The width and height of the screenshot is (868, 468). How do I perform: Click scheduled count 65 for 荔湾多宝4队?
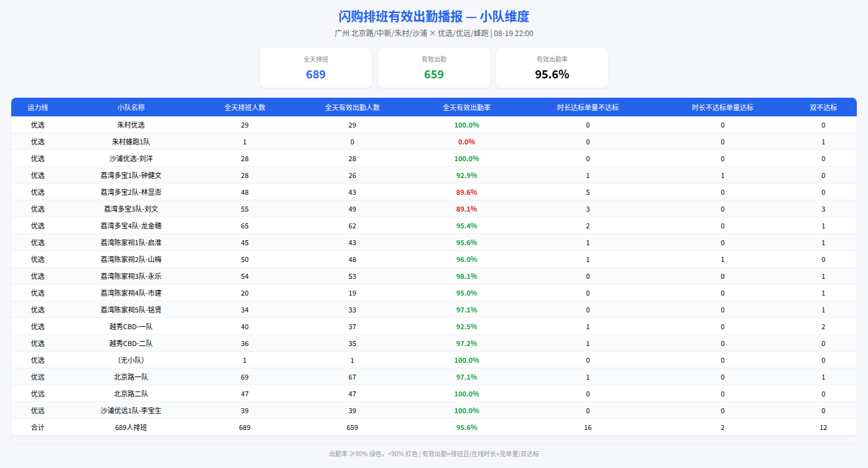(x=245, y=226)
